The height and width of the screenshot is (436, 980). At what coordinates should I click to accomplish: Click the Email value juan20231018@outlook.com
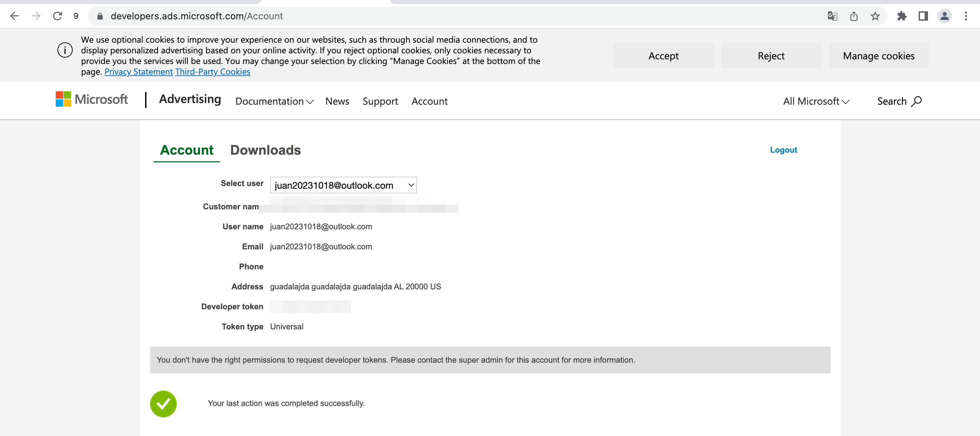pyautogui.click(x=321, y=247)
